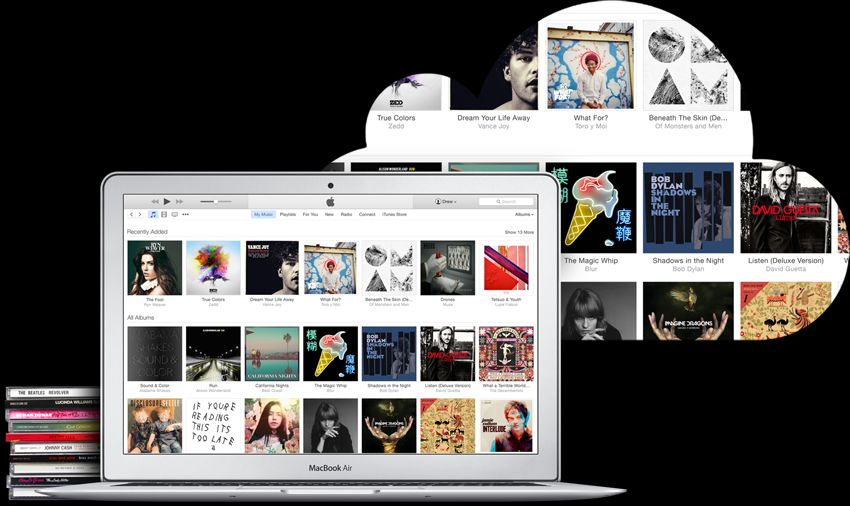
Task: Open the three-dot More media menu
Action: click(x=185, y=215)
